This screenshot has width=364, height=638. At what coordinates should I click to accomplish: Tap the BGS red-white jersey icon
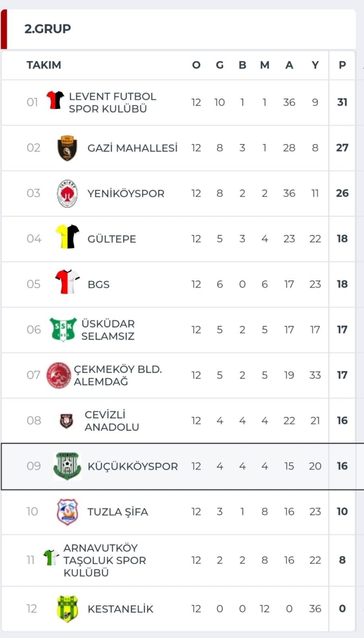point(67,282)
